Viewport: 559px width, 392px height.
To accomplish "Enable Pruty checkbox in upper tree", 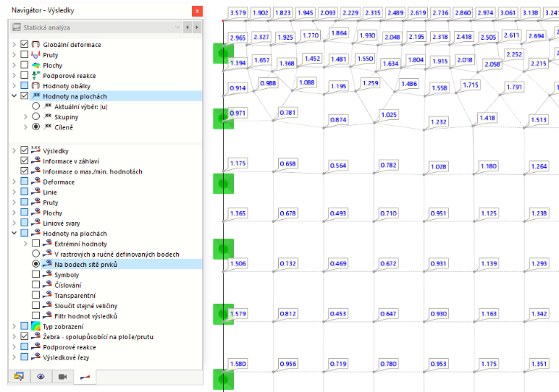I will pos(24,54).
